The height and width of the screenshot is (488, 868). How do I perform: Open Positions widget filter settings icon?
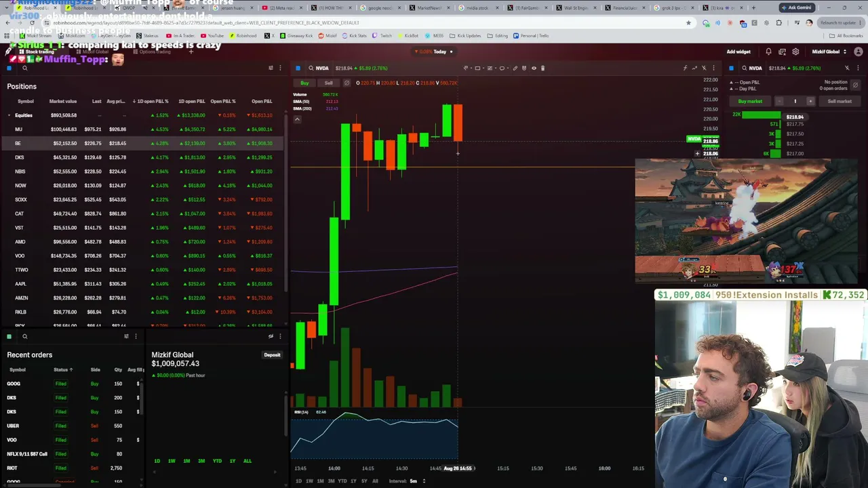point(271,68)
